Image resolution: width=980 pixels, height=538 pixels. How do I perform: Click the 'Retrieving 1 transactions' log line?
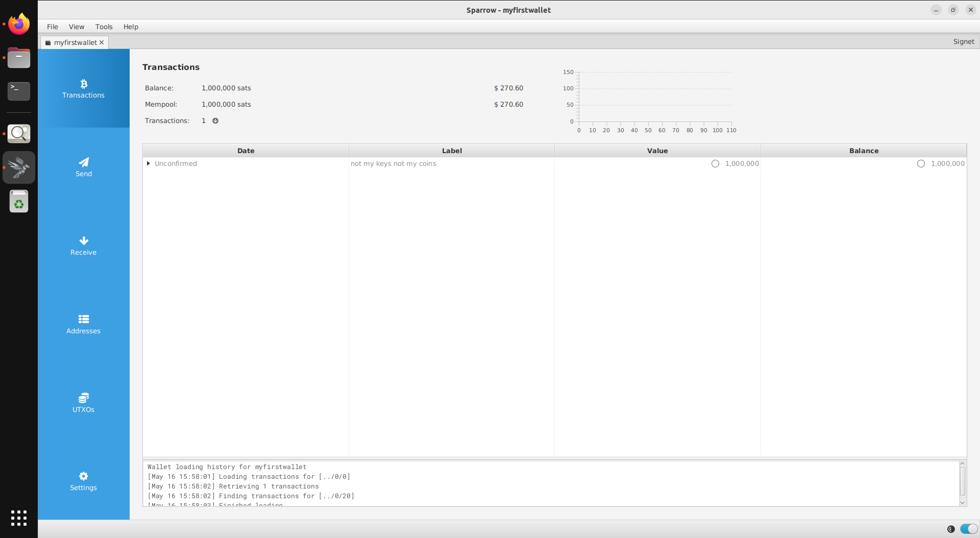pos(233,486)
